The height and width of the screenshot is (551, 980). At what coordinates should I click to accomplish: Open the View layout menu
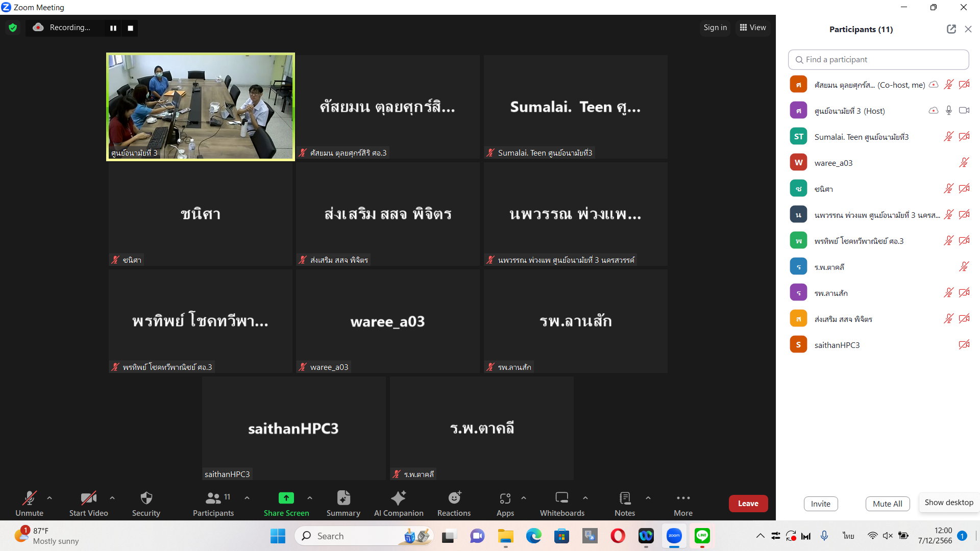click(x=753, y=28)
